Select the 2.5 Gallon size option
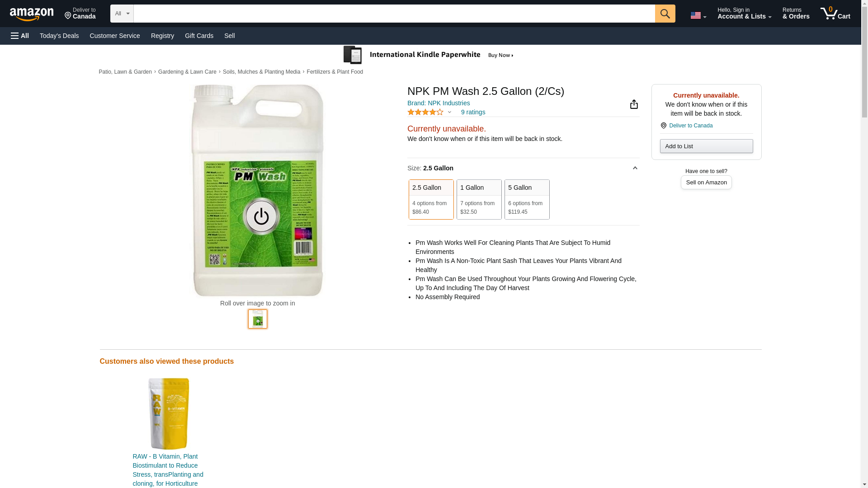 click(x=431, y=199)
